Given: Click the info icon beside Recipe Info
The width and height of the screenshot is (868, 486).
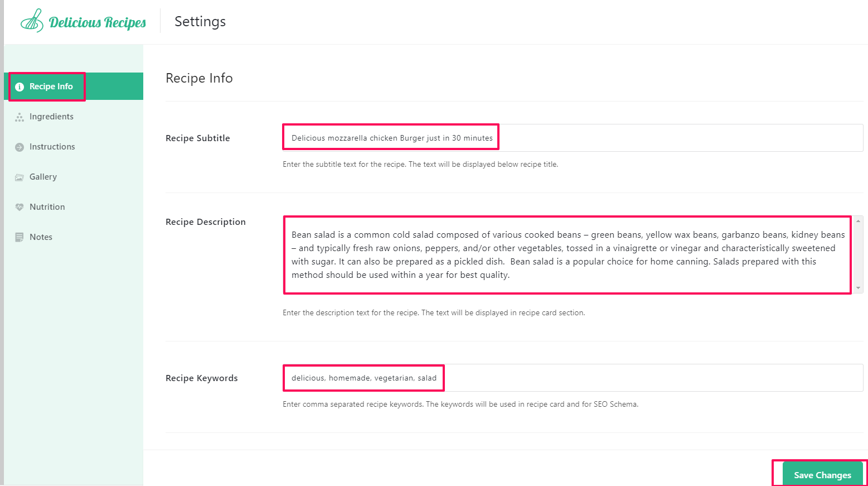Looking at the screenshot, I should click(x=20, y=86).
